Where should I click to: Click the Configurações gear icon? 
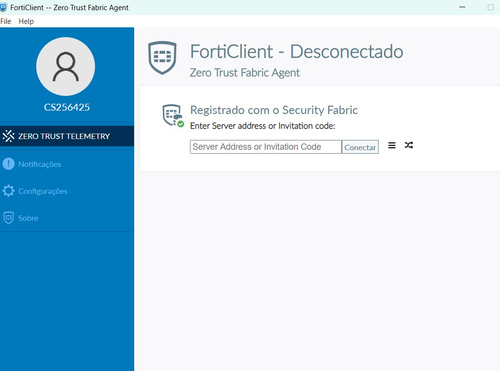click(x=8, y=191)
